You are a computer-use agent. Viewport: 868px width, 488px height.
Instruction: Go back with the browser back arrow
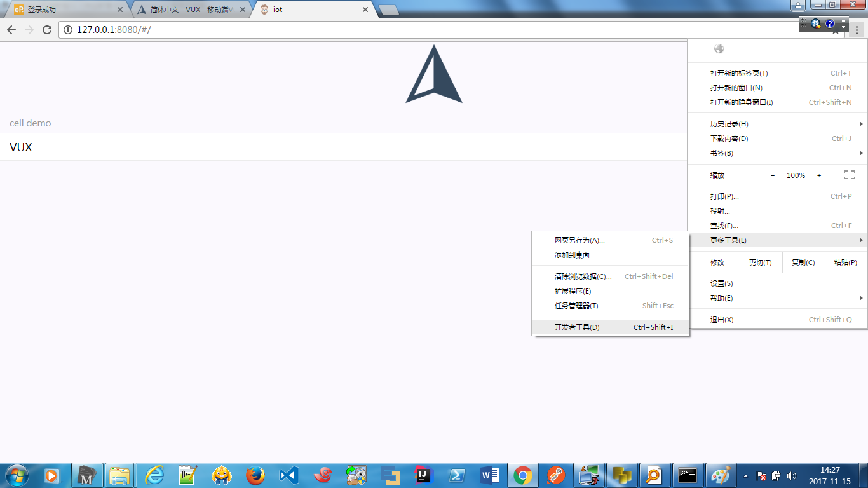tap(11, 30)
